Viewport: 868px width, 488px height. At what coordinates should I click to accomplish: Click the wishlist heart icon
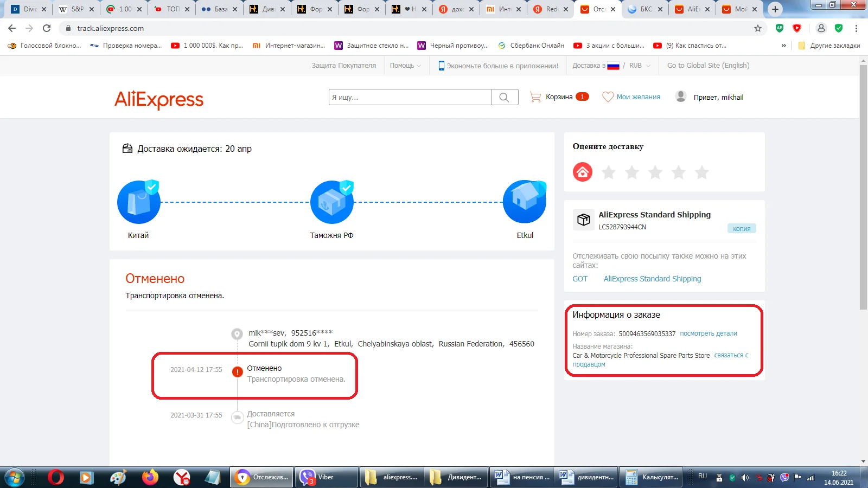608,97
